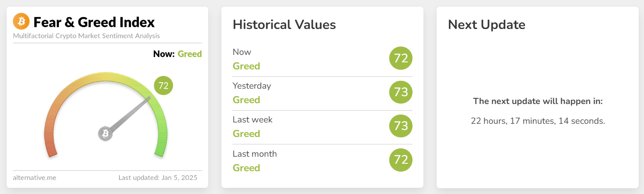Click the Last month row label
This screenshot has height=194, width=644.
pyautogui.click(x=255, y=154)
